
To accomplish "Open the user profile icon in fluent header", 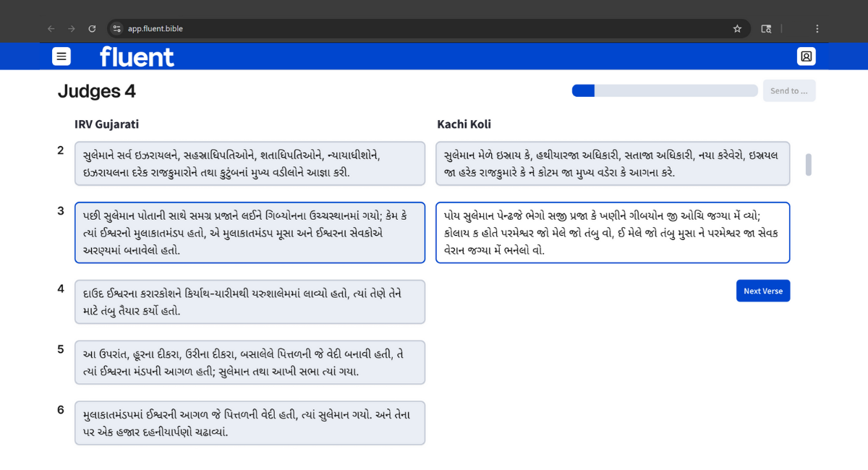I will click(806, 56).
